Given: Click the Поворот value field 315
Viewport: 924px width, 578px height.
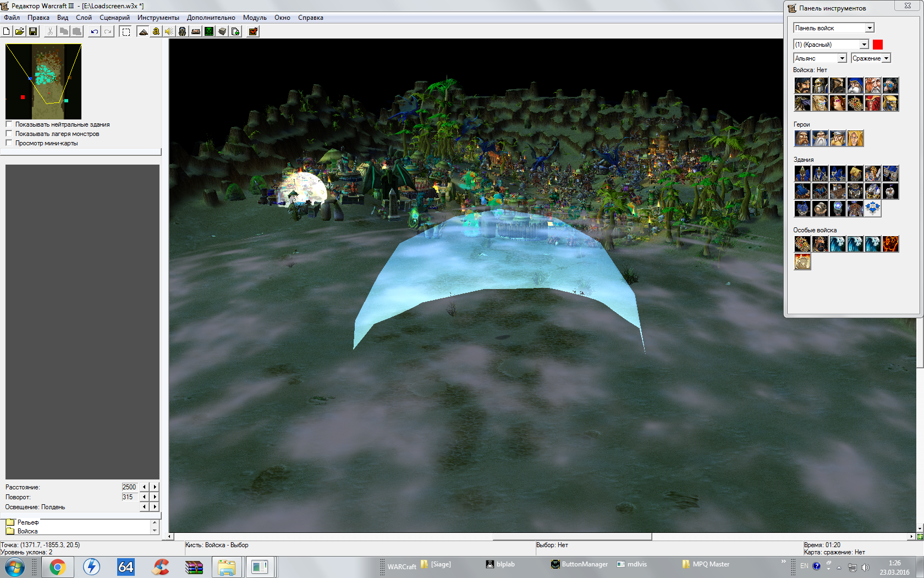Looking at the screenshot, I should coord(129,497).
